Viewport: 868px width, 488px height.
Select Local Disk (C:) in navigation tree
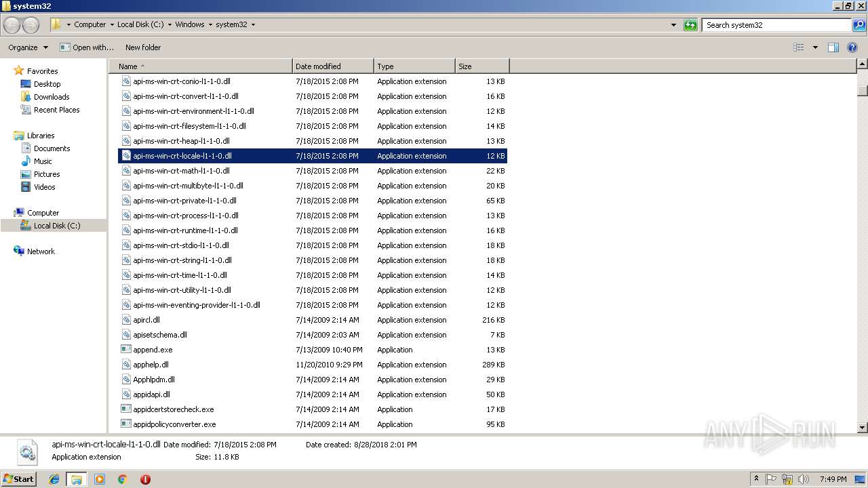[57, 226]
